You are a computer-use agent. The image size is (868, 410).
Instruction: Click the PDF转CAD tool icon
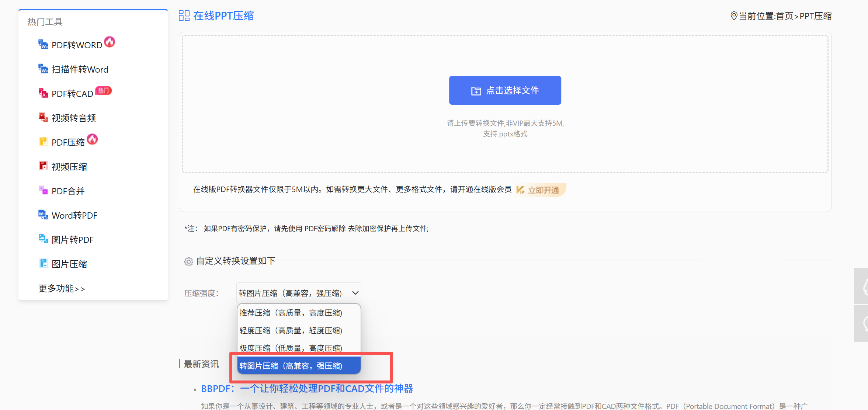tap(43, 93)
